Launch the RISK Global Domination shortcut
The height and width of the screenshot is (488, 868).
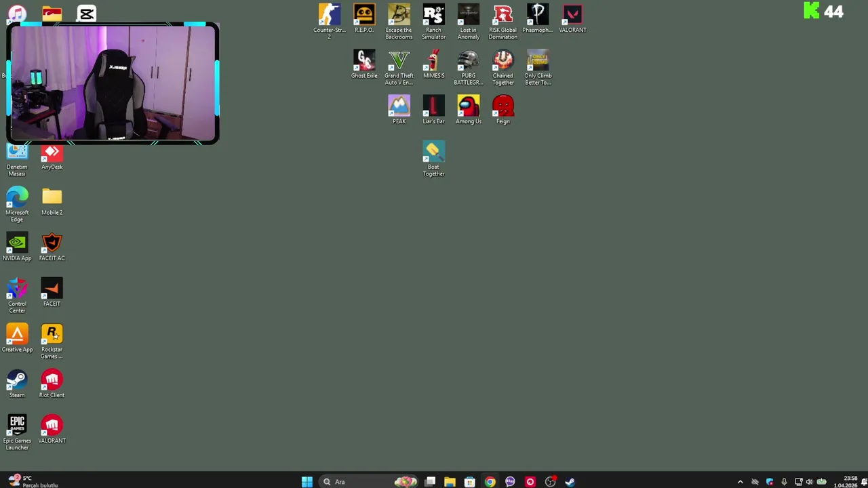[503, 21]
